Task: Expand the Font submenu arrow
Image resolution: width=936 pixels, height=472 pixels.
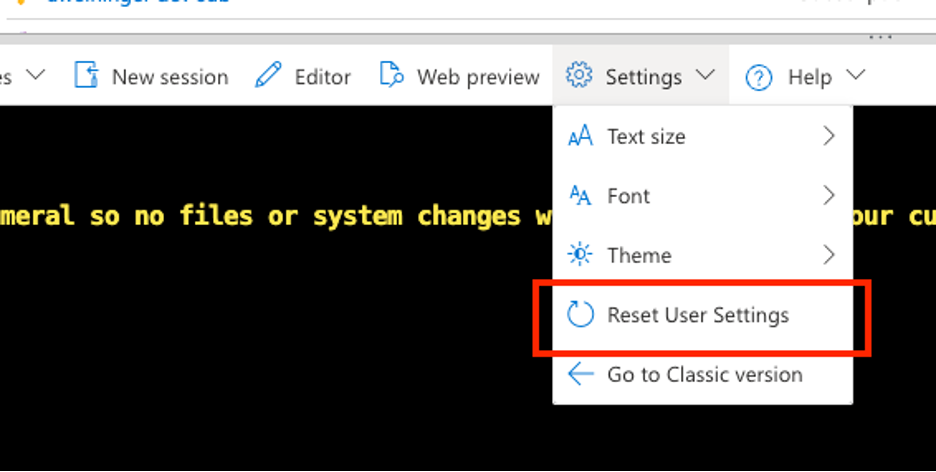Action: coord(828,196)
